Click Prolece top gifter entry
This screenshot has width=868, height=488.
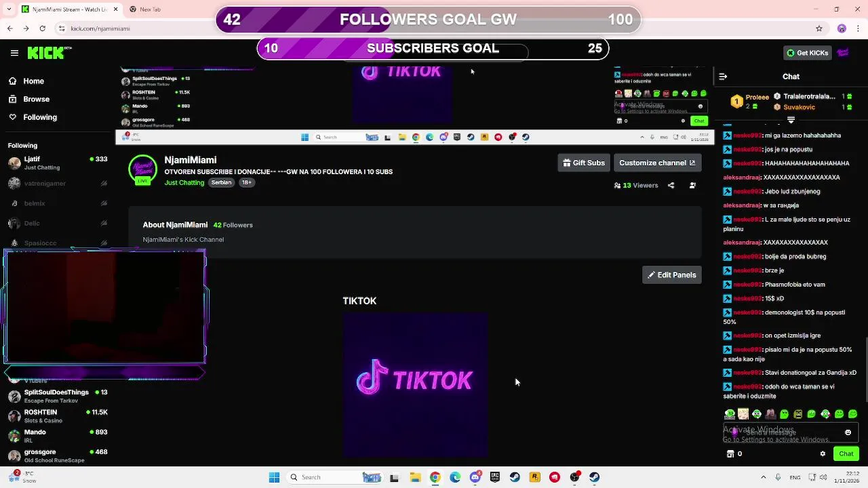click(749, 102)
